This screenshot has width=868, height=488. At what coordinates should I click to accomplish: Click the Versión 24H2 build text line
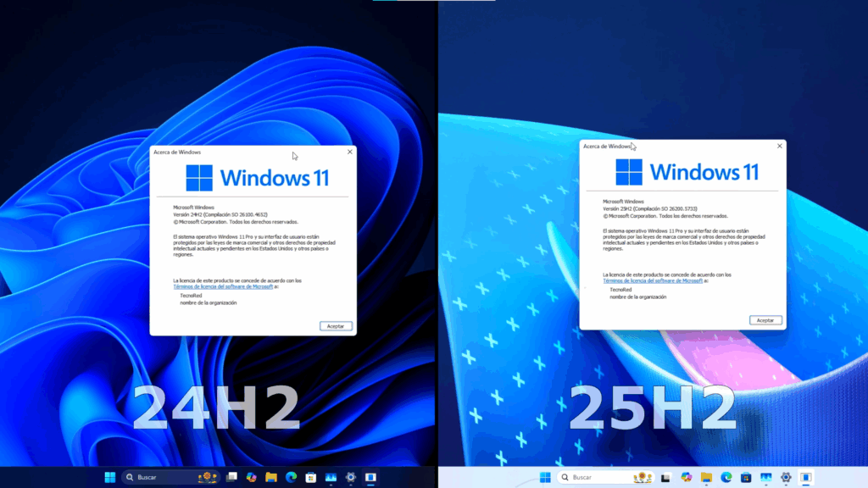[220, 214]
